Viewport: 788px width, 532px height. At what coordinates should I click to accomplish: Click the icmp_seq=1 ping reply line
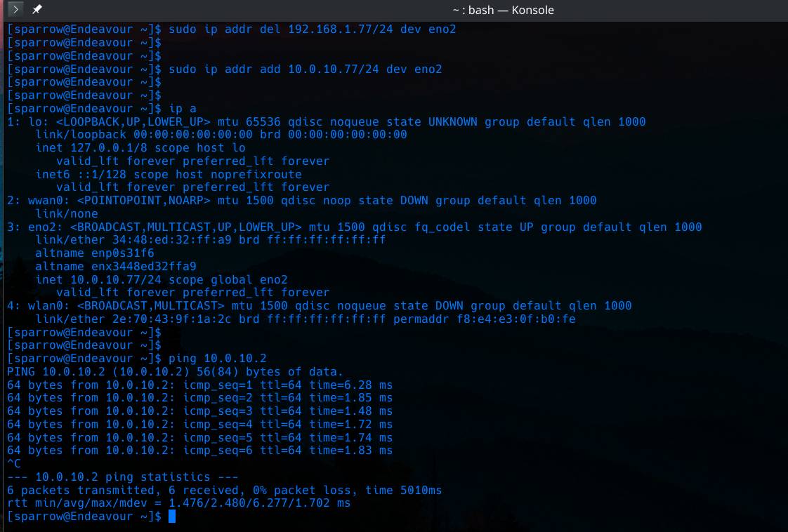click(199, 385)
